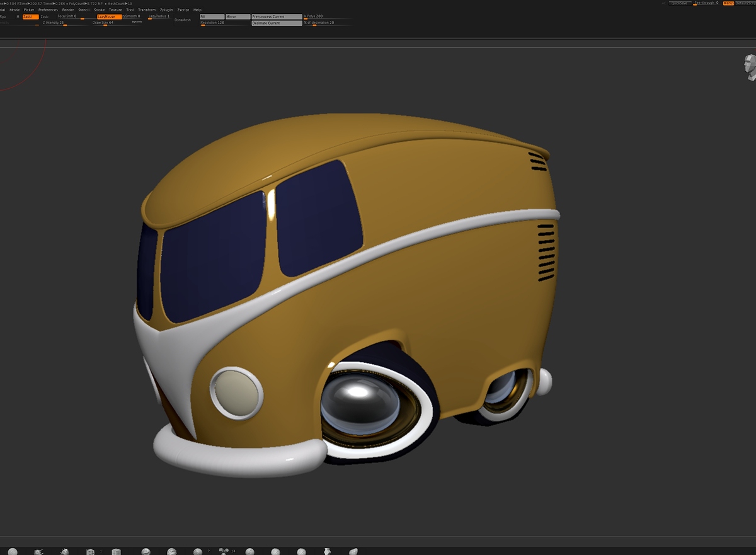Viewport: 756px width, 555px height.
Task: Toggle the Rgb channel button
Action: (x=3, y=16)
